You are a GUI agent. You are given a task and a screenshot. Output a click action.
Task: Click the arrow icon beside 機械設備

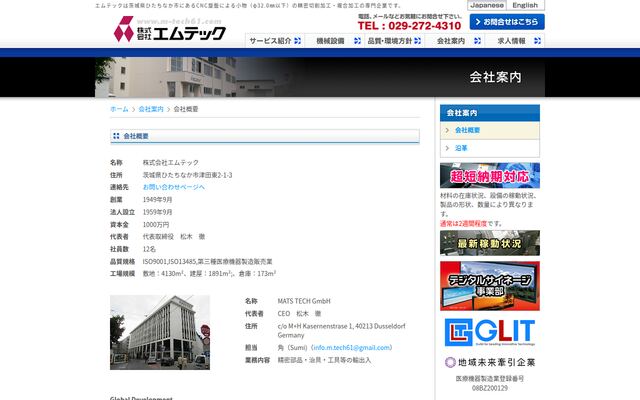[x=357, y=41]
